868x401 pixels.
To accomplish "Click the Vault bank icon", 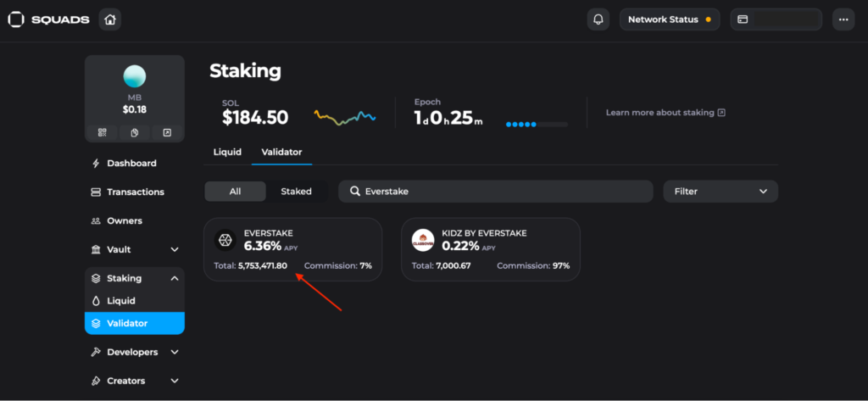I will coord(96,250).
